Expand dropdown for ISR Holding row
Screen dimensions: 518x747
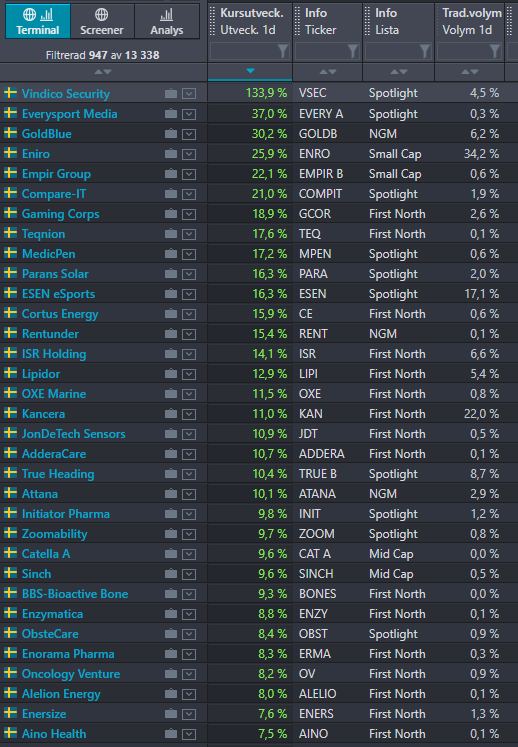point(189,354)
